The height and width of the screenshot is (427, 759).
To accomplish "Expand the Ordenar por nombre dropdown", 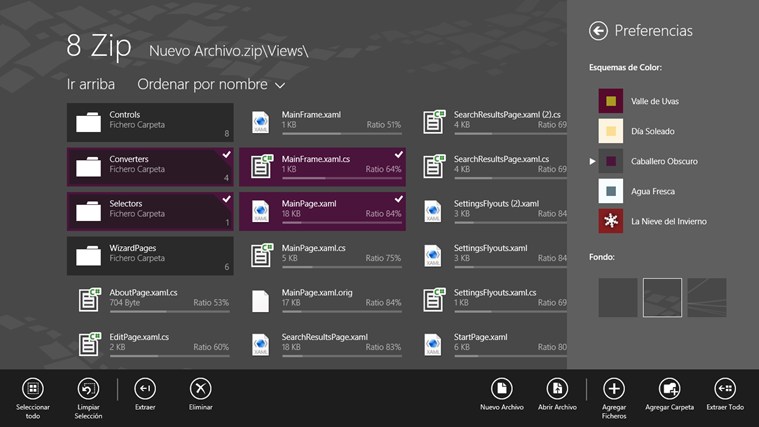I will point(211,85).
